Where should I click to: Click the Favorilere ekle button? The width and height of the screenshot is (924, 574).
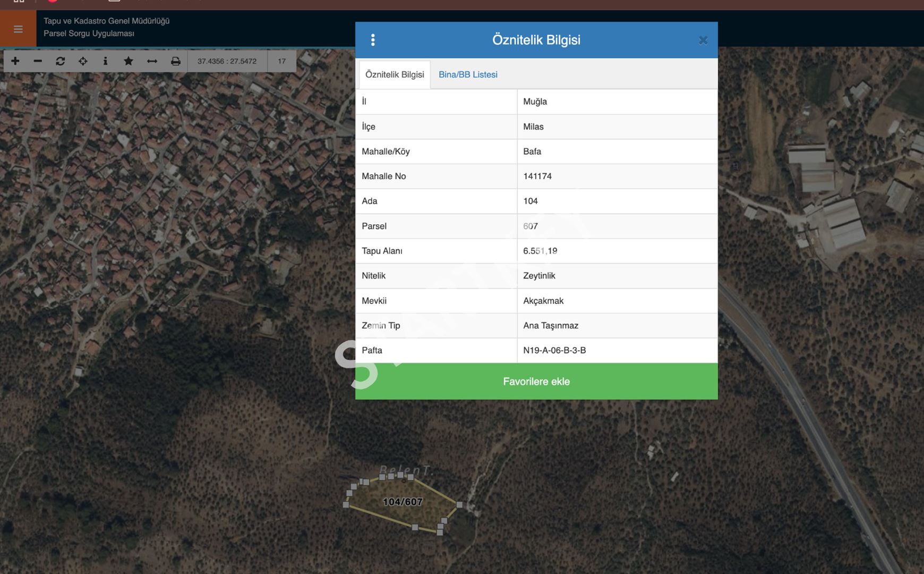coord(536,381)
